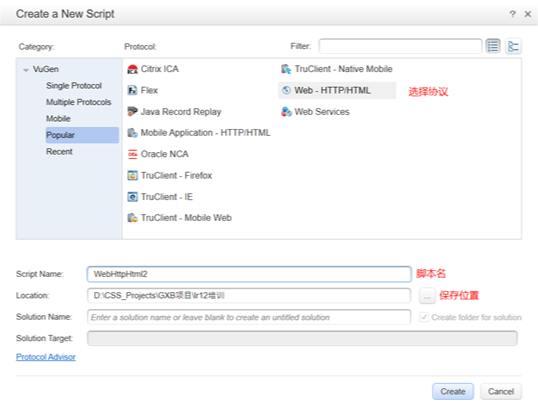Open the Solution Target dropdown
Image resolution: width=538 pixels, height=406 pixels.
tap(302, 338)
